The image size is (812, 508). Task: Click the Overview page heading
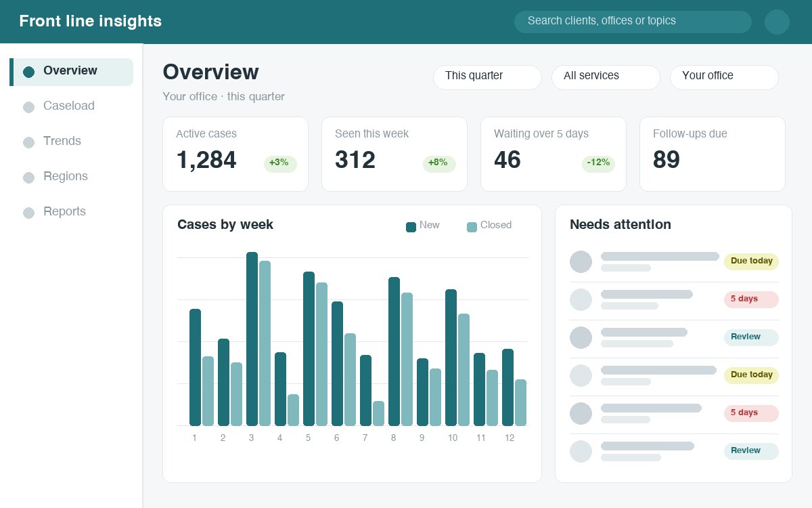coord(210,72)
